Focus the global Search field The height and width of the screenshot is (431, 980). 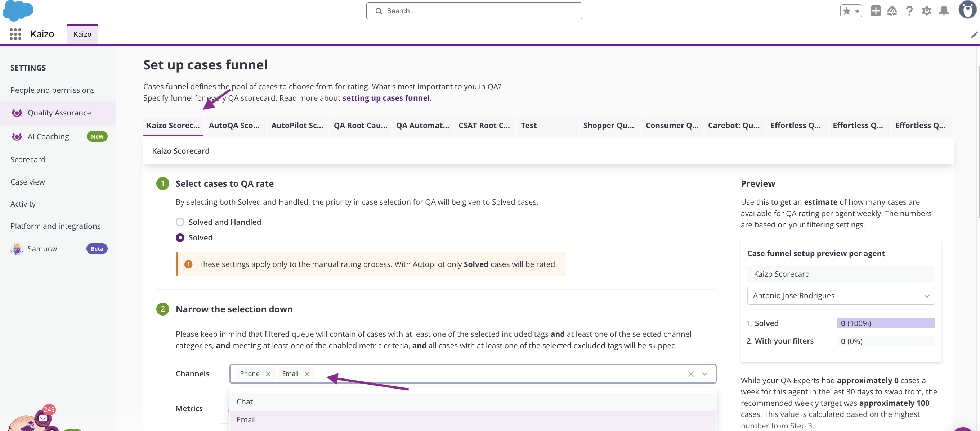tap(474, 11)
